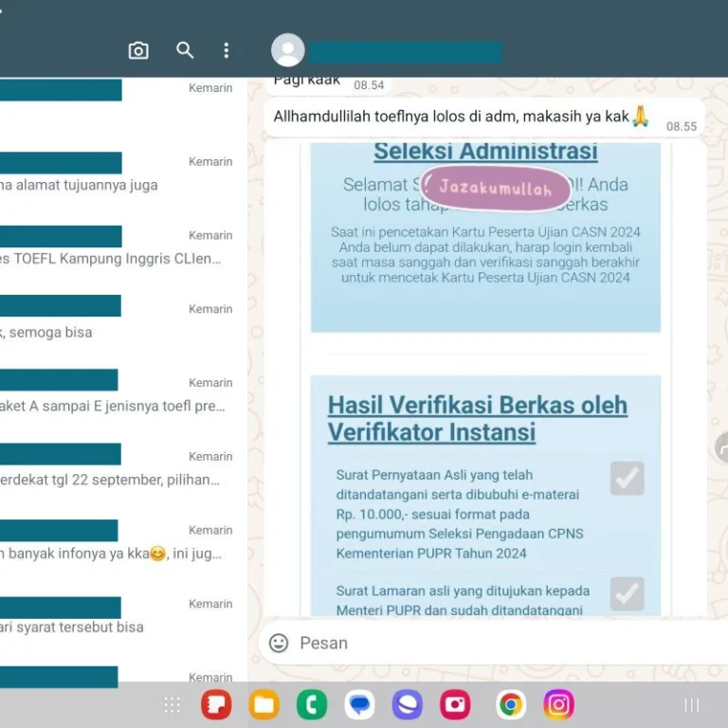Click Hasil Verifikasi Berkas heading link
728x728 pixels.
[477, 418]
